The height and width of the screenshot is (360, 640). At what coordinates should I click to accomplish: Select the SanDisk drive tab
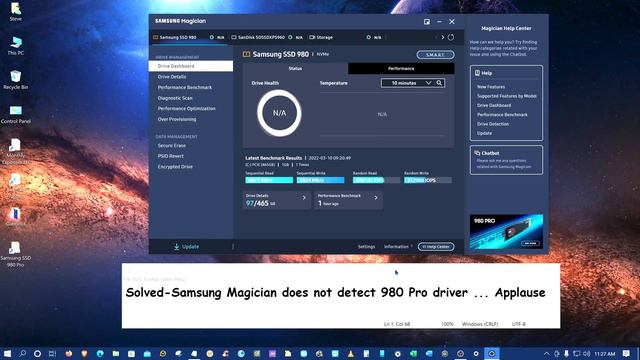point(267,37)
